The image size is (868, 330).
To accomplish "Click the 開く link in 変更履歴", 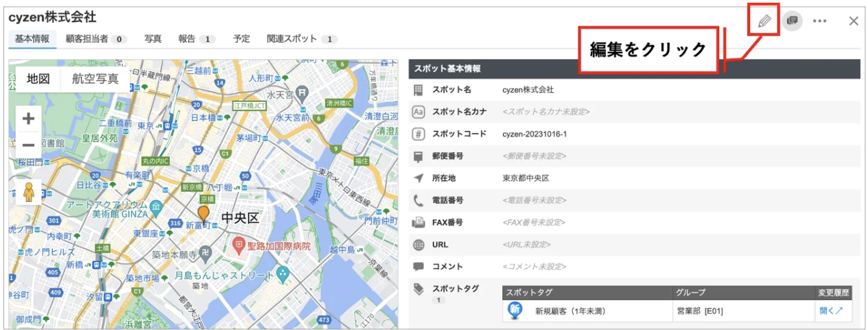I will [x=830, y=311].
